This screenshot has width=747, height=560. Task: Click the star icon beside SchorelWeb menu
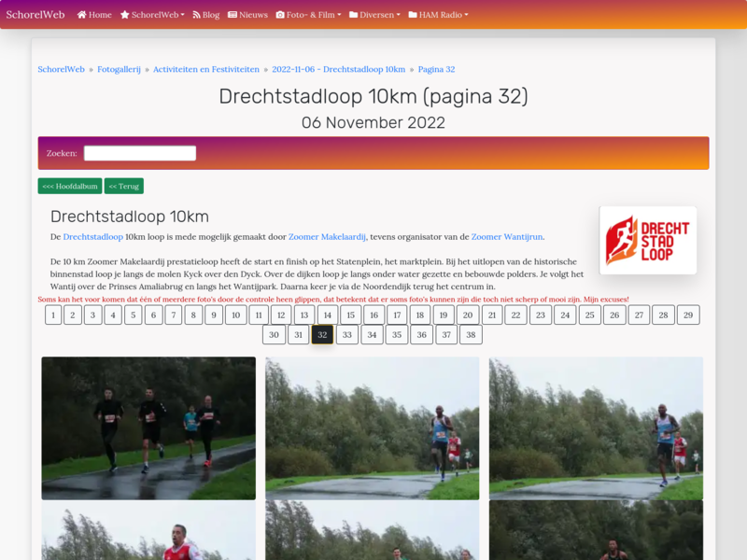pyautogui.click(x=125, y=15)
